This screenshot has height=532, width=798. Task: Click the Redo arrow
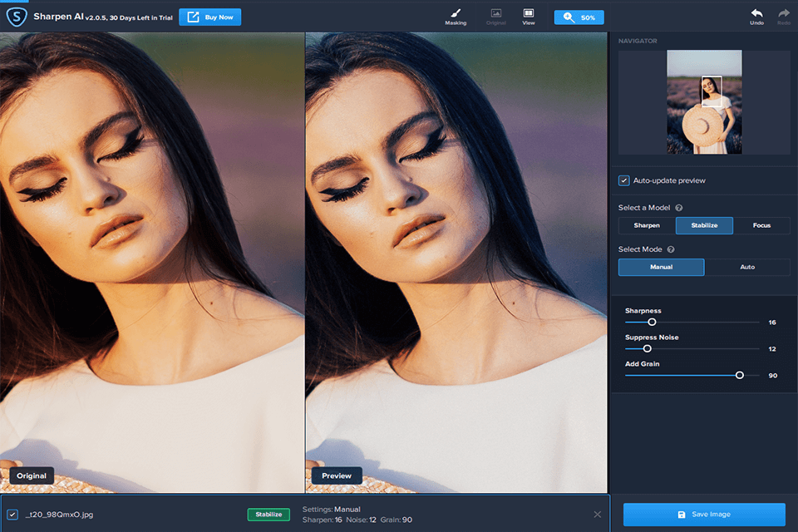(x=783, y=15)
